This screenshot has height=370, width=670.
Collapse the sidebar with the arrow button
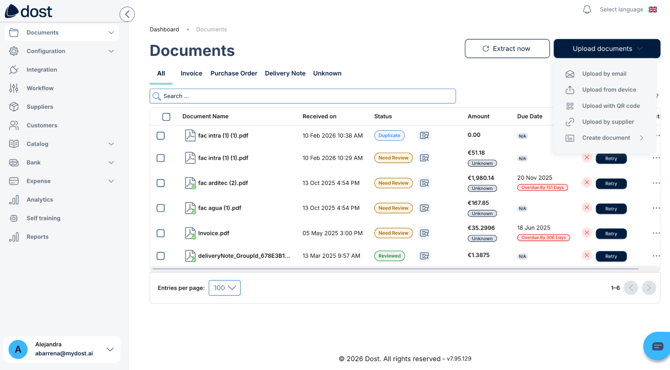click(127, 14)
